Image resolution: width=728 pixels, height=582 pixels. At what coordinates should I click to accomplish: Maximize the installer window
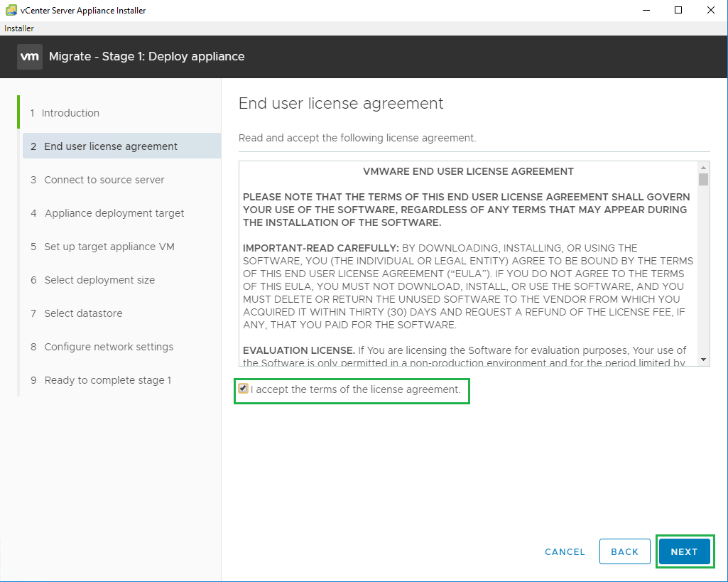678,11
